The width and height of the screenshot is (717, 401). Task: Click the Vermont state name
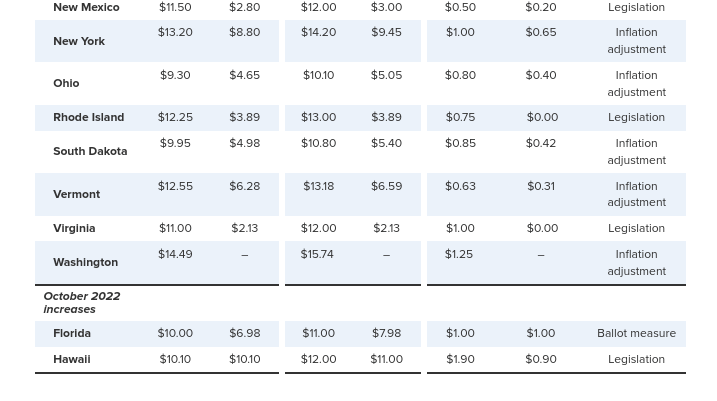click(76, 194)
